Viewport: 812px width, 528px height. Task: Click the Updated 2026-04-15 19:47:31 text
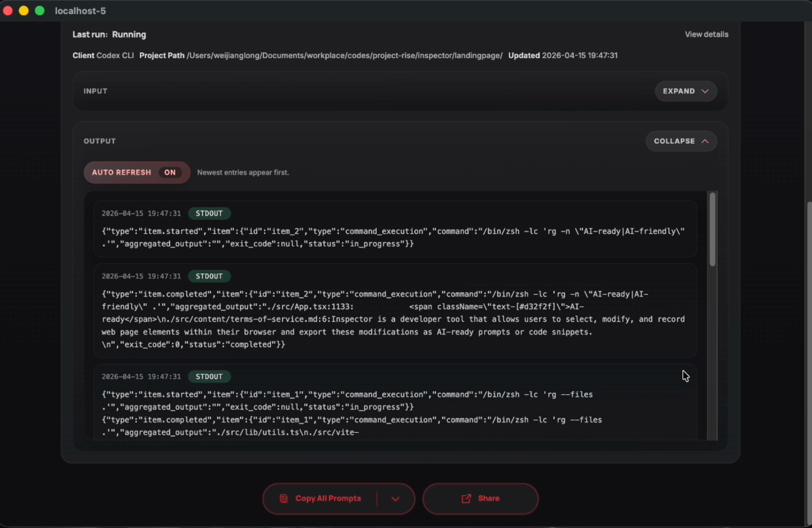pyautogui.click(x=563, y=56)
